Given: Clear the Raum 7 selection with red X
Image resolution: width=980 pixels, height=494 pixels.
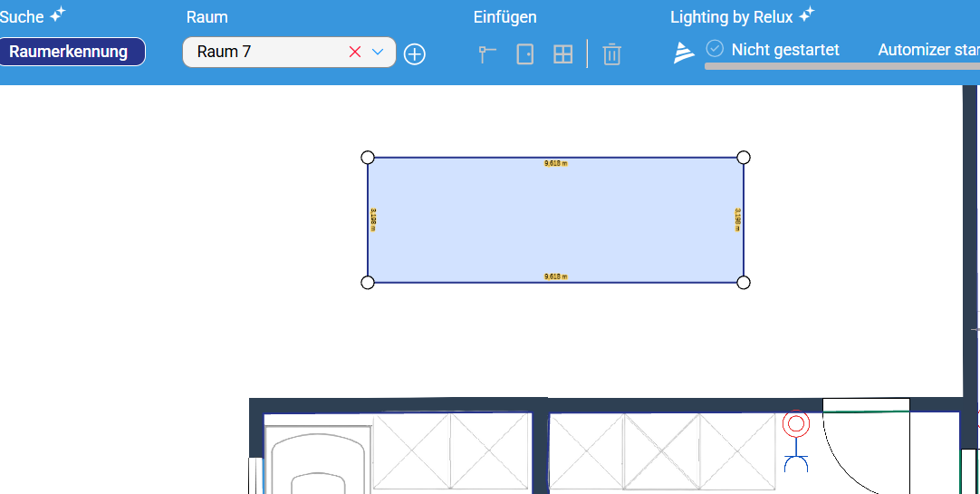Looking at the screenshot, I should (x=355, y=52).
